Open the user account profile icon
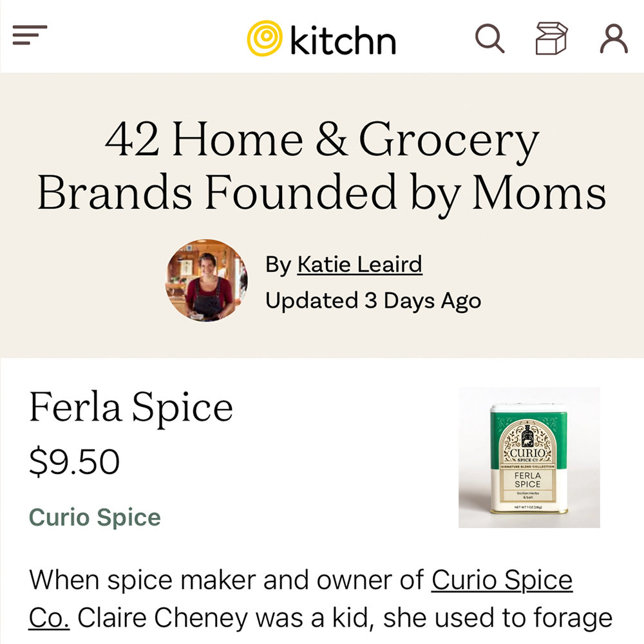 pyautogui.click(x=613, y=38)
